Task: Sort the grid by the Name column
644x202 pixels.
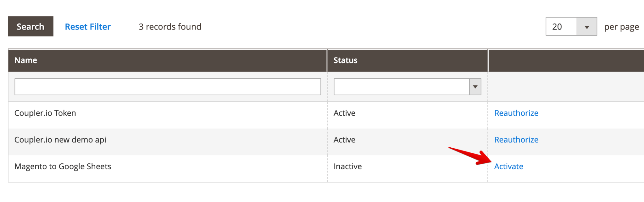Action: 26,60
